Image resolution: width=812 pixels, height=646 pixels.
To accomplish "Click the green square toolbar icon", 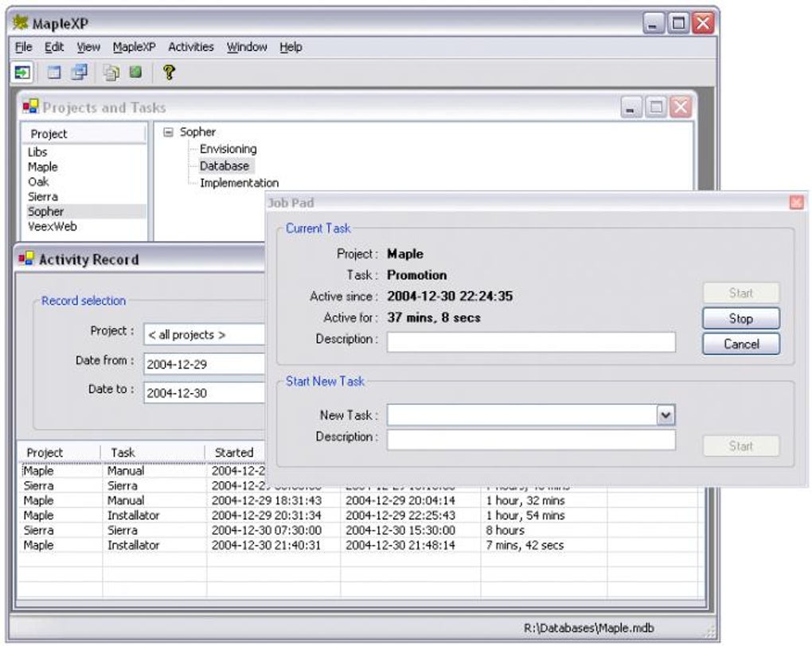I will click(135, 72).
